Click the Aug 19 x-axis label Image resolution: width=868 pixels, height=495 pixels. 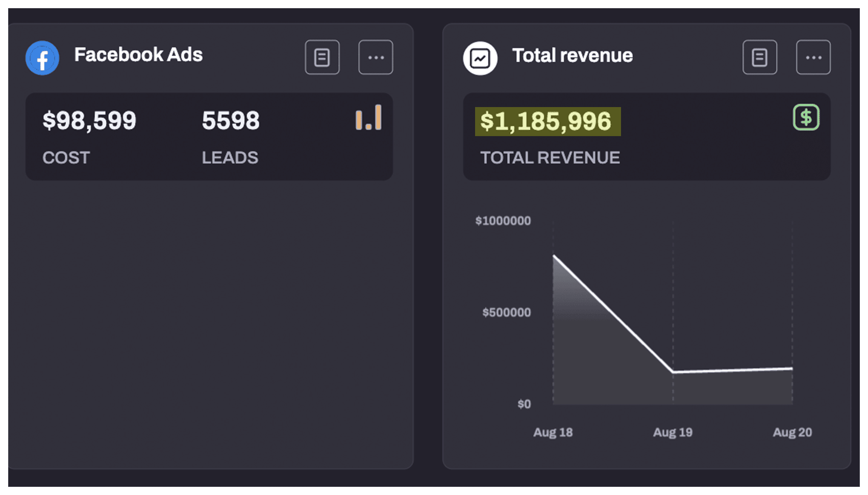(x=673, y=432)
